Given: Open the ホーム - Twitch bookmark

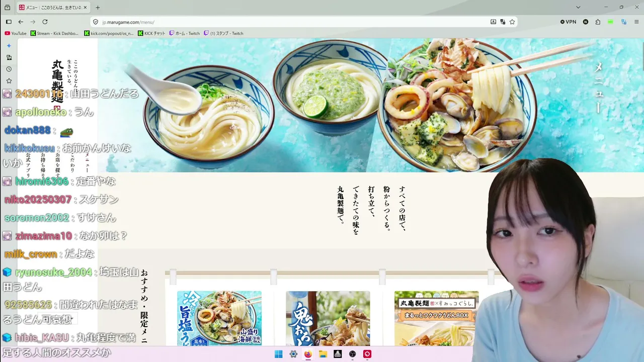Looking at the screenshot, I should pos(185,34).
